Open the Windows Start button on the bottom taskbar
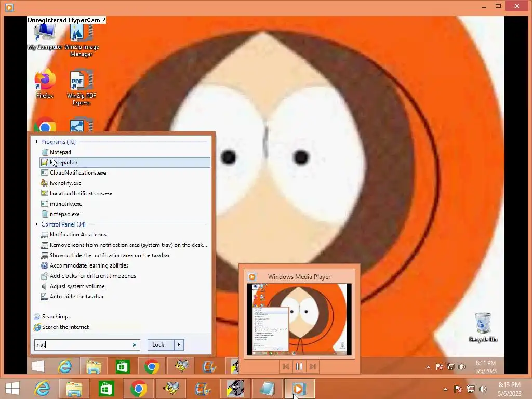This screenshot has width=532, height=399. click(12, 389)
